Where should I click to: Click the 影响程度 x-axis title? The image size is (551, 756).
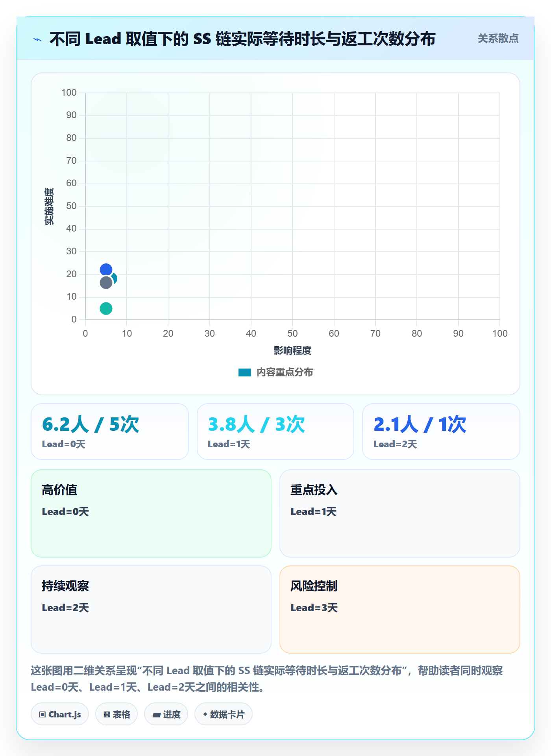[x=292, y=350]
